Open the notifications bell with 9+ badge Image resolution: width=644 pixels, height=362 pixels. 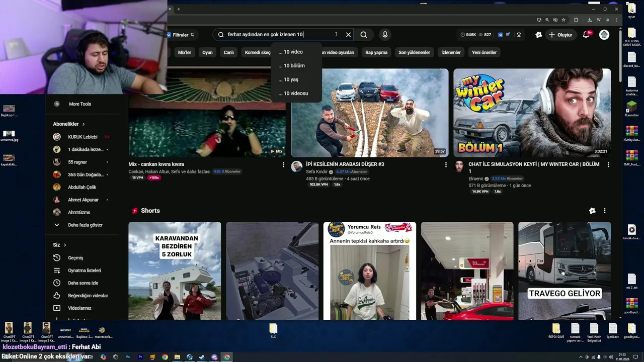[x=586, y=35]
